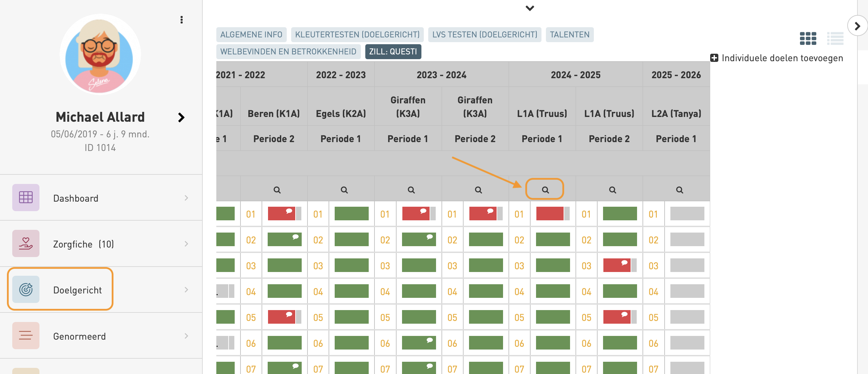Viewport: 868px width, 374px height.
Task: Click the Zorgfiche heart-hand icon
Action: [x=26, y=243]
